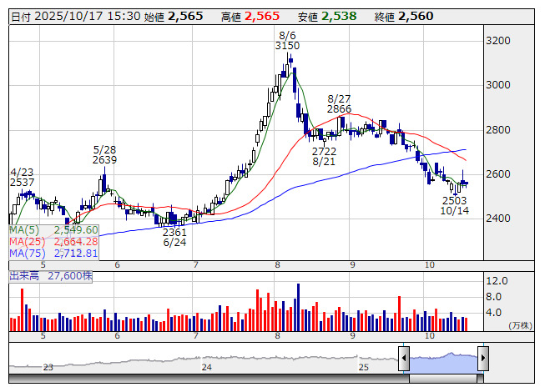Viewport: 545px width, 392px height.
Task: Click the 4.0 volume axis label
Action: coord(493,312)
